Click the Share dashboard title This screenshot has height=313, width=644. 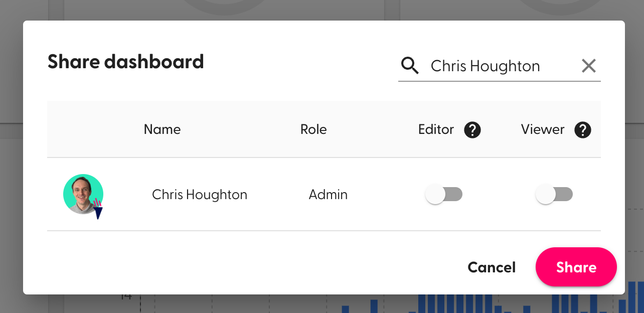tap(125, 62)
